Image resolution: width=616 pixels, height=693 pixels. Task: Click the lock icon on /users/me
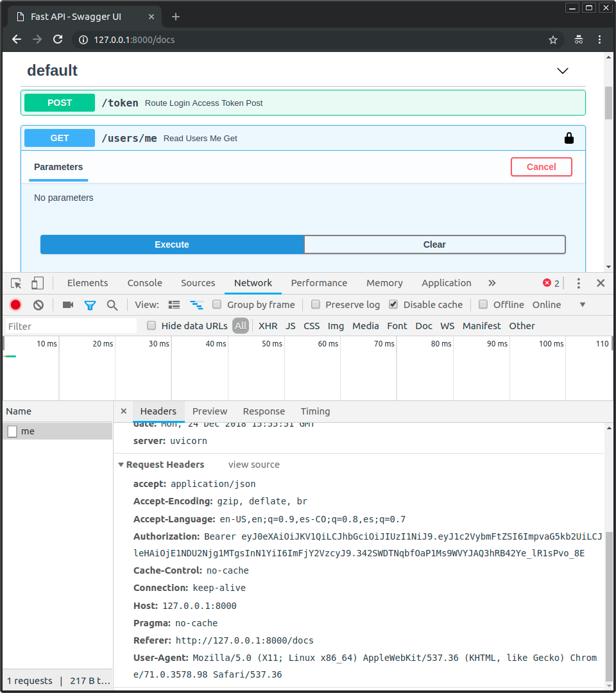[569, 138]
